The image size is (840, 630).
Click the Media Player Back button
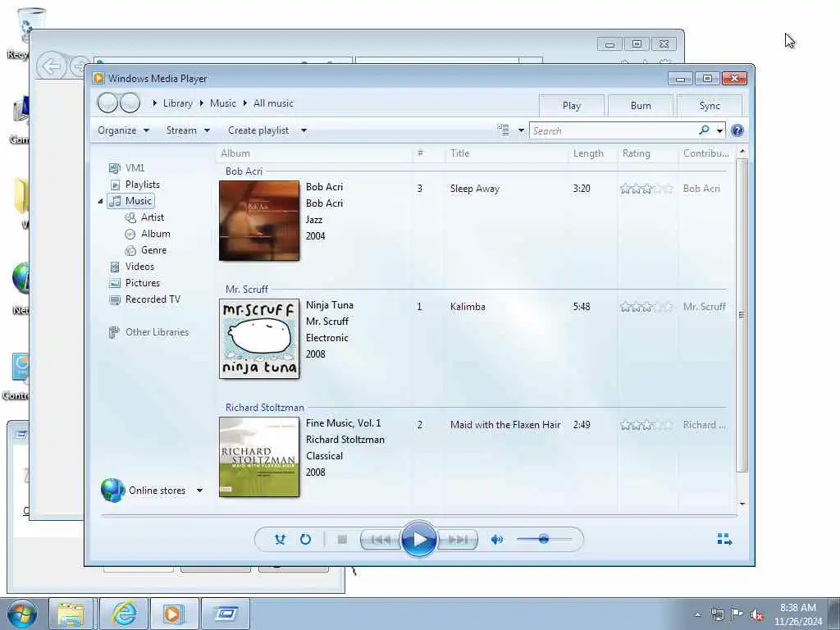tap(107, 103)
